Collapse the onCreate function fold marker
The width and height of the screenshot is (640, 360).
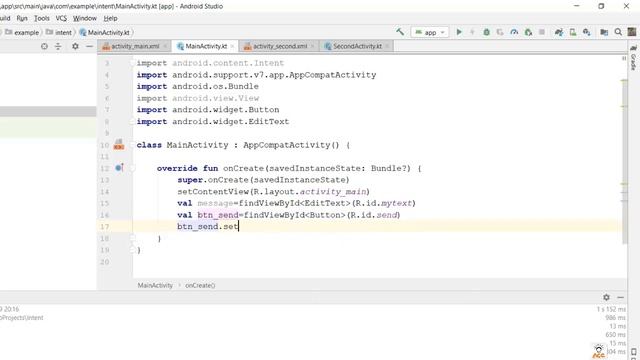(x=132, y=168)
